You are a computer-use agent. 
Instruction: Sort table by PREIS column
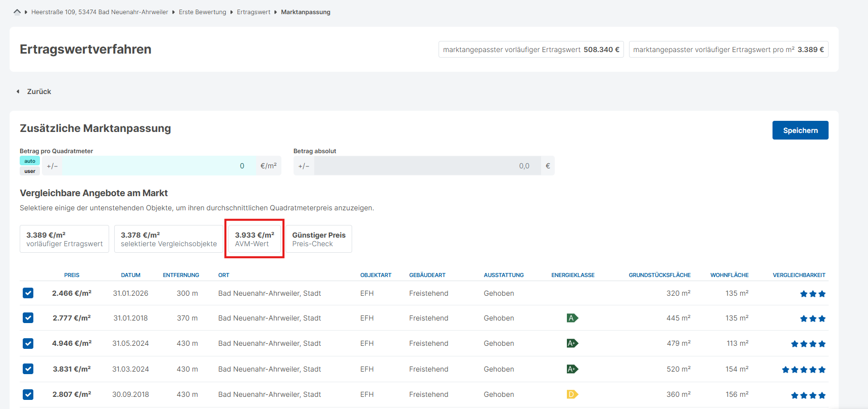[x=72, y=275]
